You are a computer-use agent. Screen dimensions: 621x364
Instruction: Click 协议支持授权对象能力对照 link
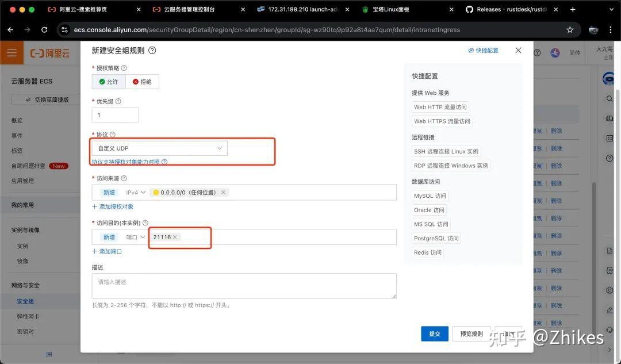click(126, 162)
